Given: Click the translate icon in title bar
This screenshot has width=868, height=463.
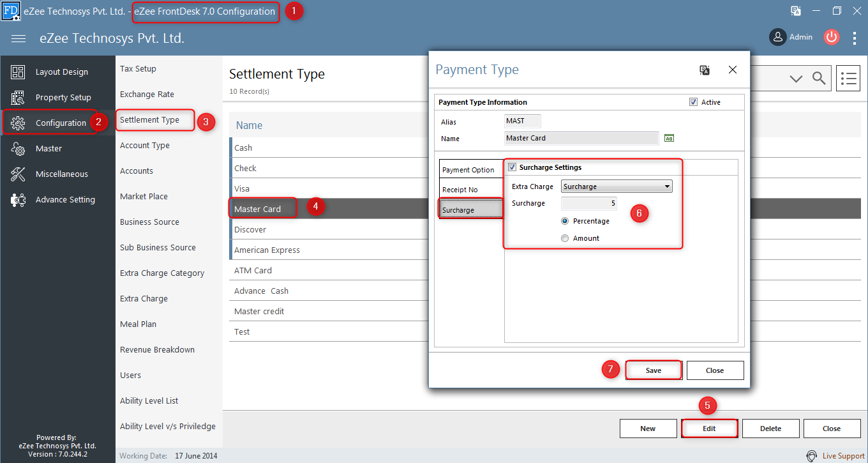Looking at the screenshot, I should tap(796, 11).
